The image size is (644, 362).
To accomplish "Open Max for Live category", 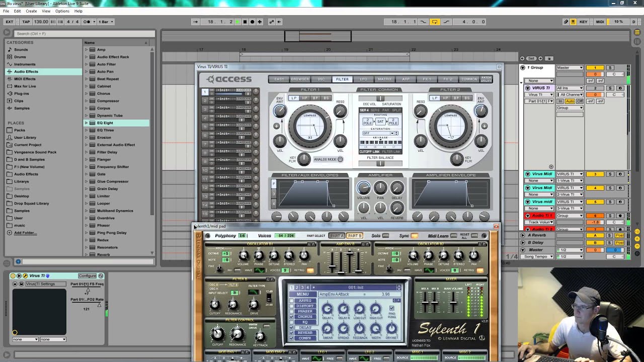I will point(25,86).
